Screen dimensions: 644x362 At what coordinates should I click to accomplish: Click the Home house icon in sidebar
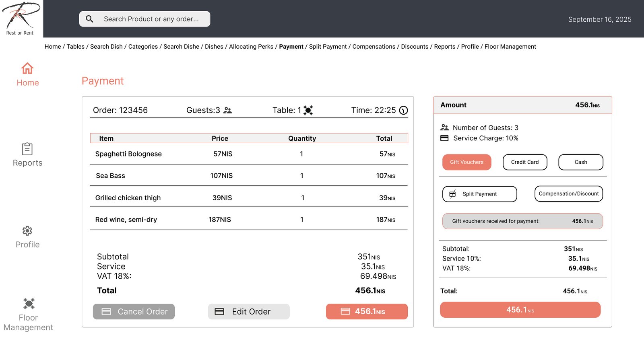pyautogui.click(x=27, y=68)
